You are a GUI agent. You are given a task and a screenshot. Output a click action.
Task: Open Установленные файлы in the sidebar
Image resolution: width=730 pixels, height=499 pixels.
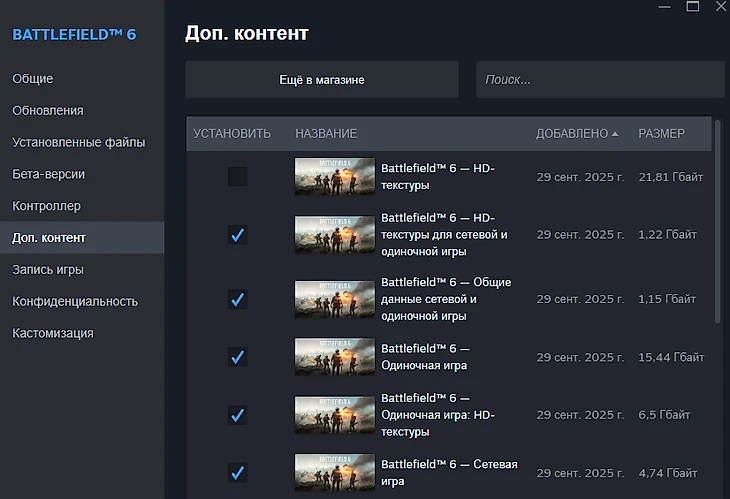click(79, 143)
